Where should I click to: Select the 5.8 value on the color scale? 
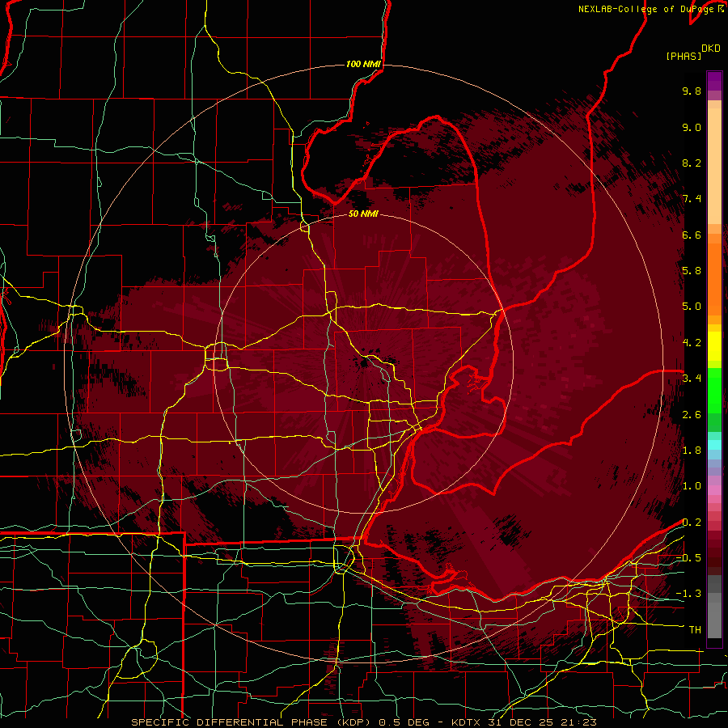pos(692,271)
